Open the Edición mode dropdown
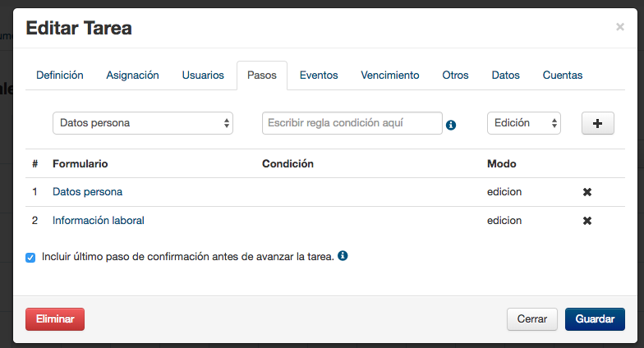644x348 pixels. 524,123
